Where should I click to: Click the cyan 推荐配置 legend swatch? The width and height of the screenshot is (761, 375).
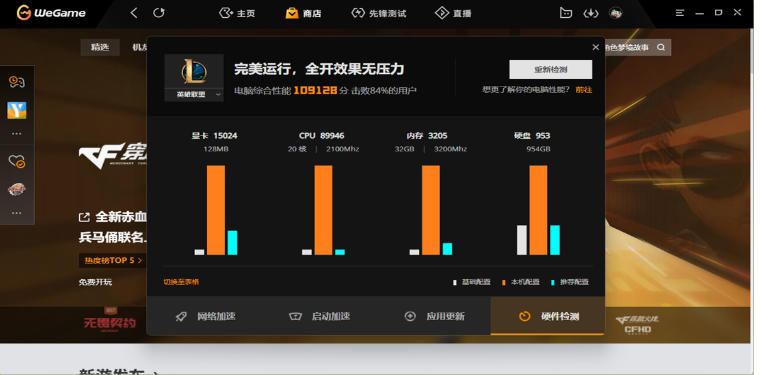coord(553,282)
